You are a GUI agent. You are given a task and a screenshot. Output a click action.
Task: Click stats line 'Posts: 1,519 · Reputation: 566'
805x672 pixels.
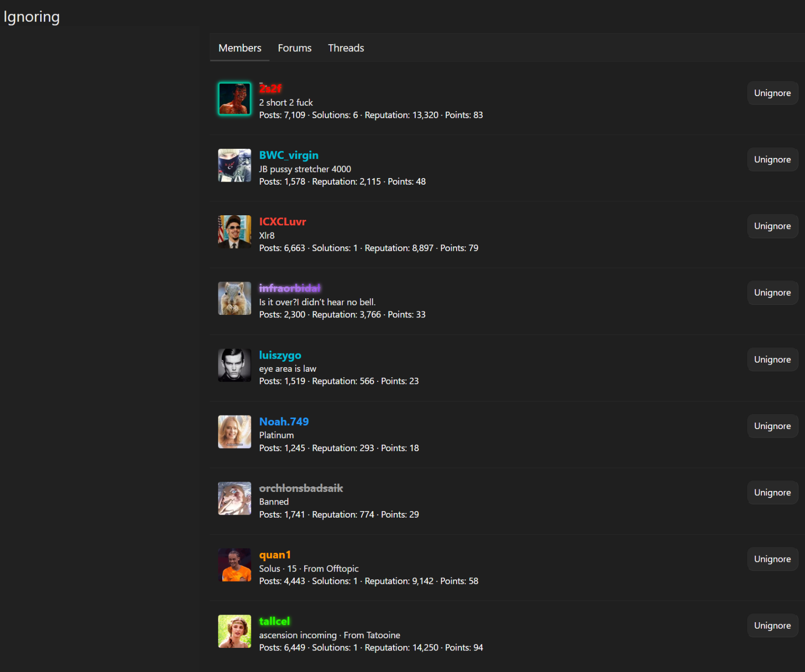coord(339,381)
